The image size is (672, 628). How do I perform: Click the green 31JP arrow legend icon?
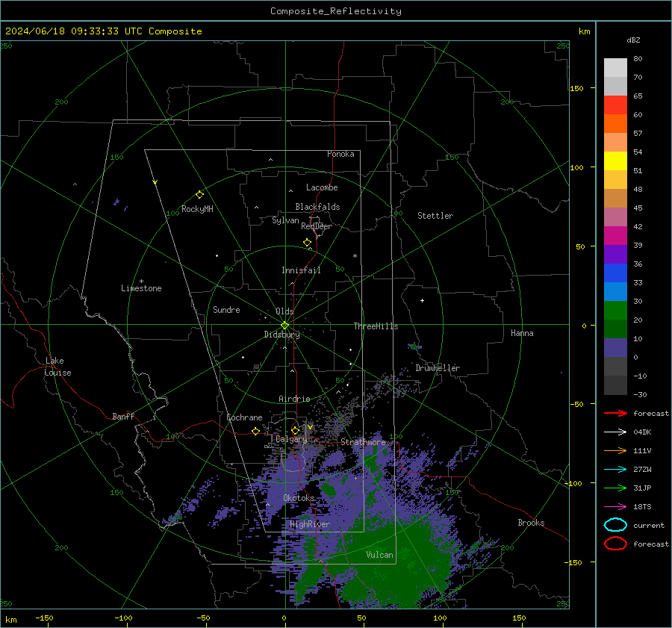click(615, 488)
